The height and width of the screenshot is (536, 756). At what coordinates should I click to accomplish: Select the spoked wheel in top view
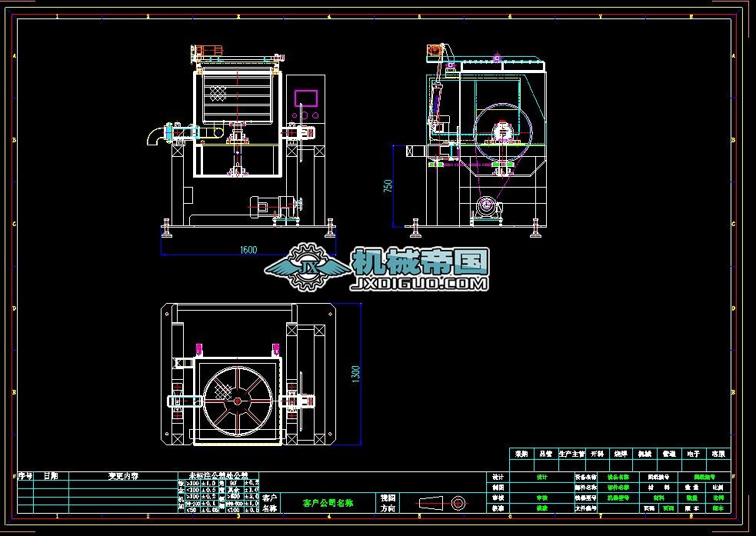point(238,401)
